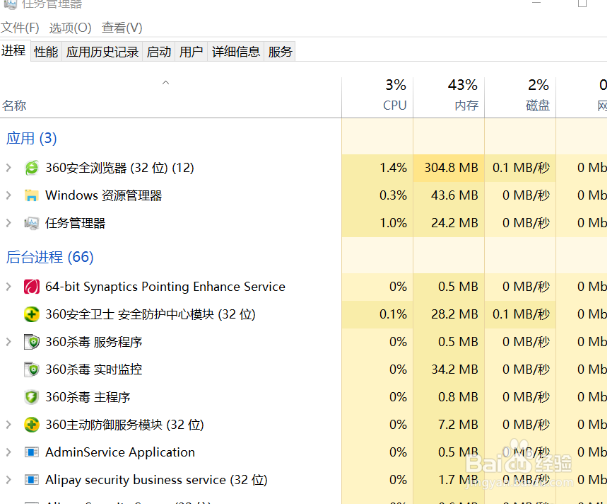Expand the Windows 资源管理器 row
This screenshot has height=504, width=607.
click(9, 195)
